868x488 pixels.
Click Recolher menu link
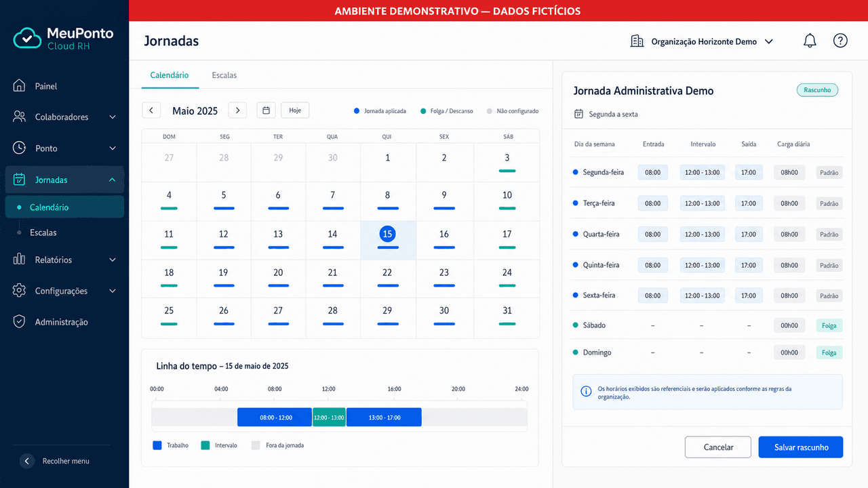pyautogui.click(x=66, y=461)
